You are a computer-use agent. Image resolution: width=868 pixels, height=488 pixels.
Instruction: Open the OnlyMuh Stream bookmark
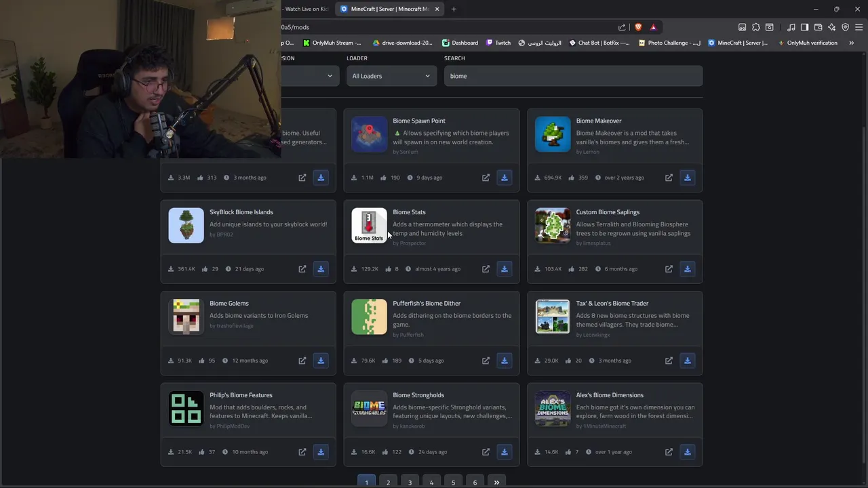click(x=332, y=43)
